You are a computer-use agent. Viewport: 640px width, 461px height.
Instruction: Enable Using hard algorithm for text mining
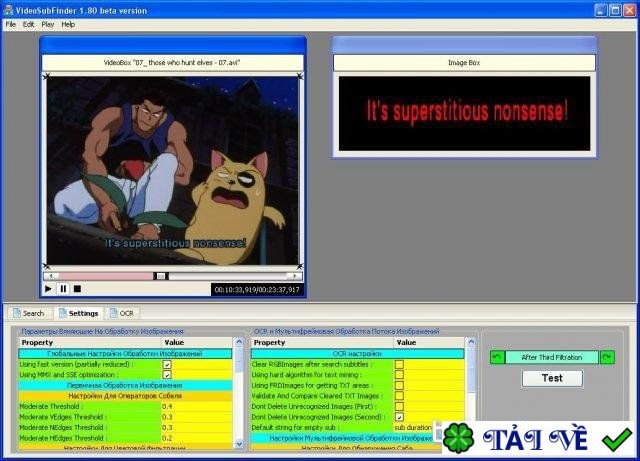399,374
